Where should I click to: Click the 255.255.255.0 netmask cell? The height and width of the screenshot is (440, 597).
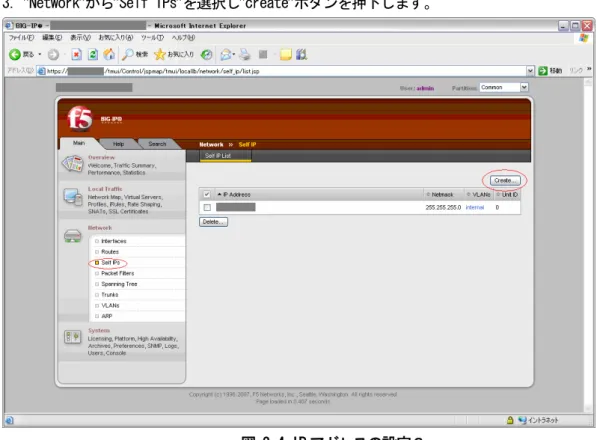(x=443, y=207)
